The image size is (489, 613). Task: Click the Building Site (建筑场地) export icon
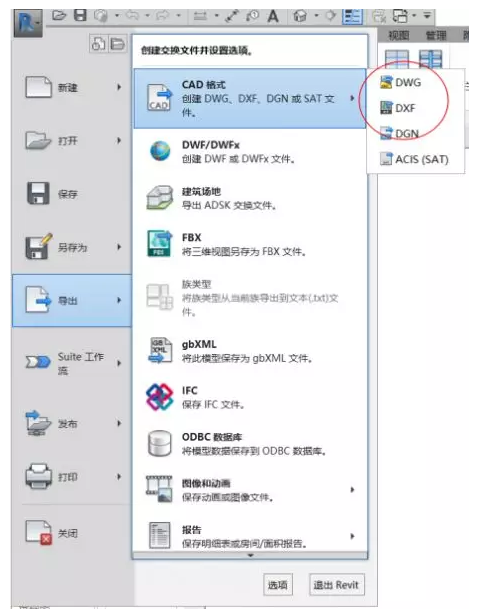pyautogui.click(x=159, y=198)
